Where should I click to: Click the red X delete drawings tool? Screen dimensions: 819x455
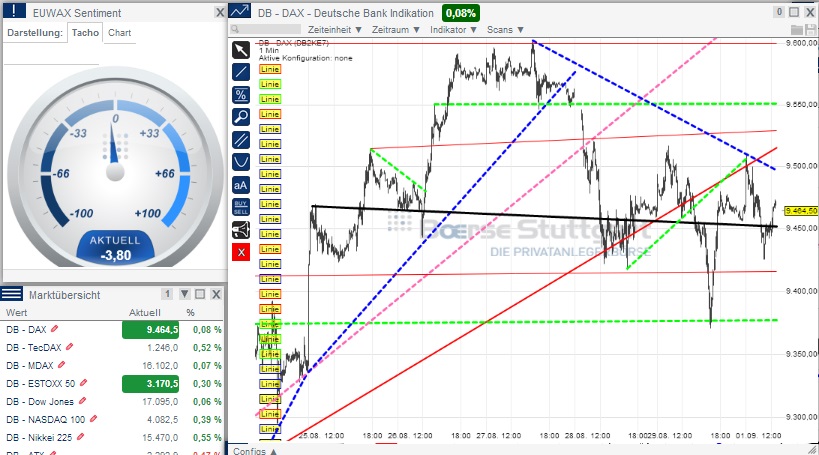[x=241, y=252]
